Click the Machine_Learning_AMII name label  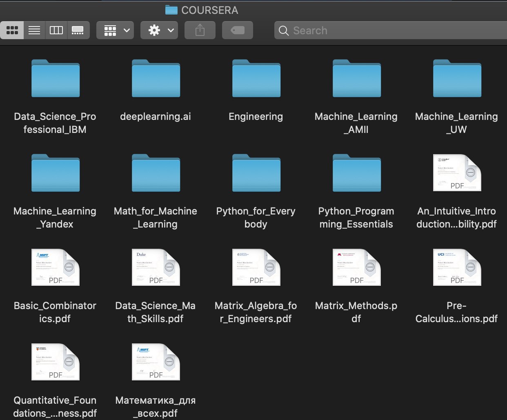pos(356,123)
